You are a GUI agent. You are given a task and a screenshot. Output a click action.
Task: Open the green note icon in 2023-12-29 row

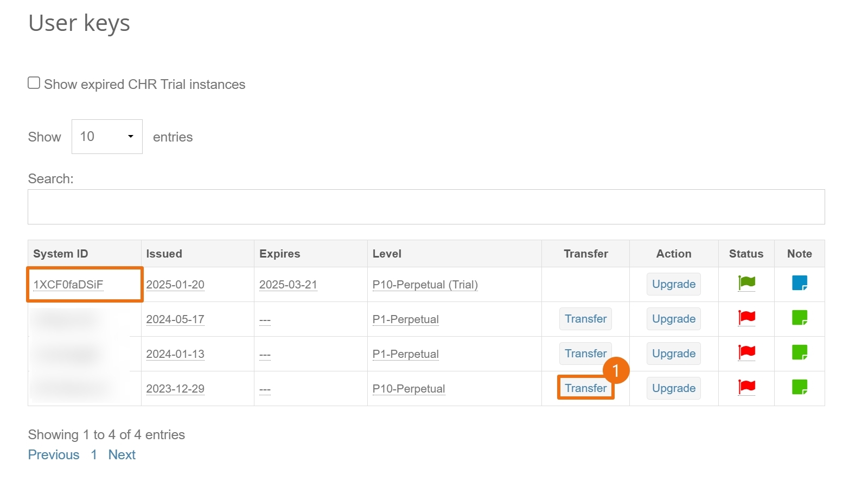[x=799, y=387]
